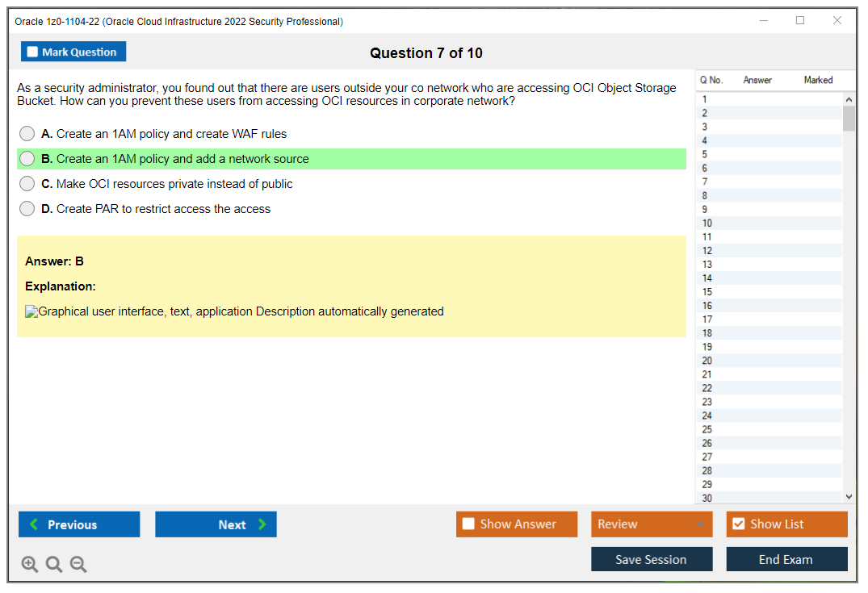
Task: Go back with Previous button
Action: [79, 524]
